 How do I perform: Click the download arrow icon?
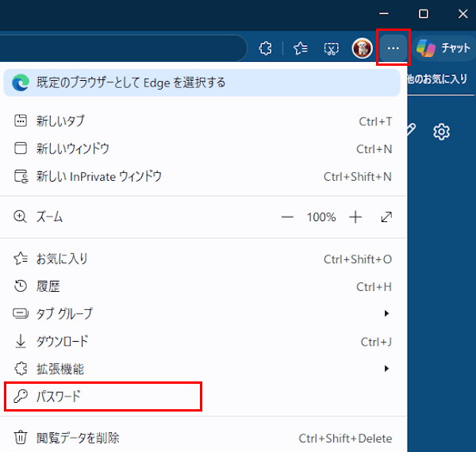tap(21, 341)
